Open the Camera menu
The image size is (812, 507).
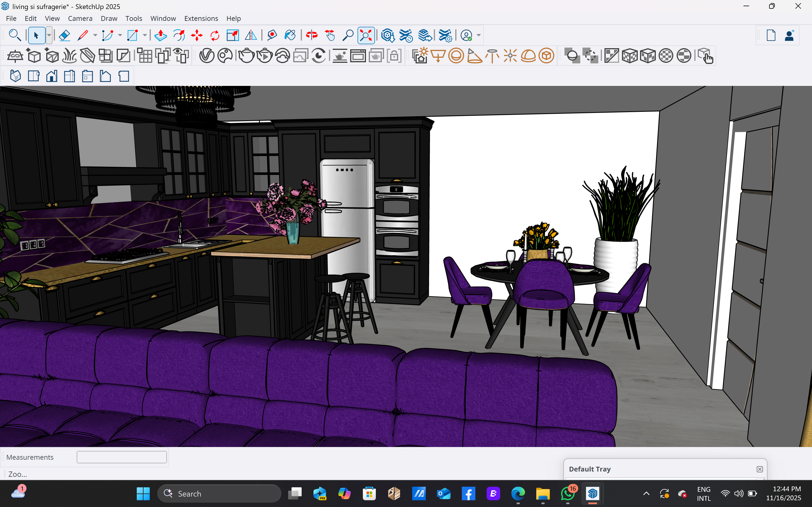click(80, 18)
